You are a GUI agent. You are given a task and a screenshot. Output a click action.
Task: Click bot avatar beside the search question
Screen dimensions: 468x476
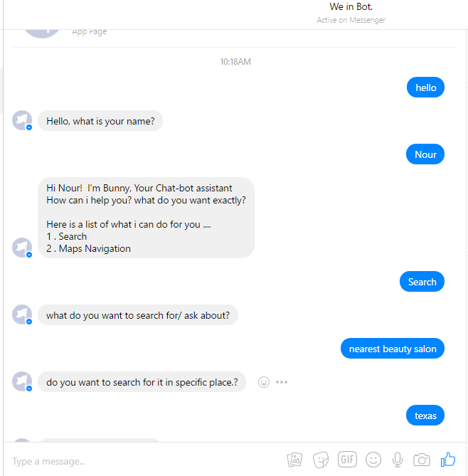pyautogui.click(x=22, y=314)
